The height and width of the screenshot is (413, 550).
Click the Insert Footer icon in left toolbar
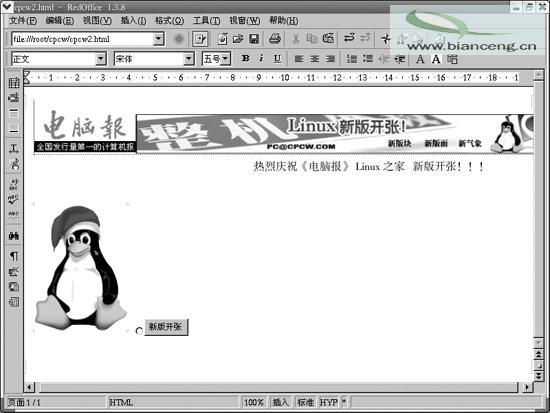(14, 129)
